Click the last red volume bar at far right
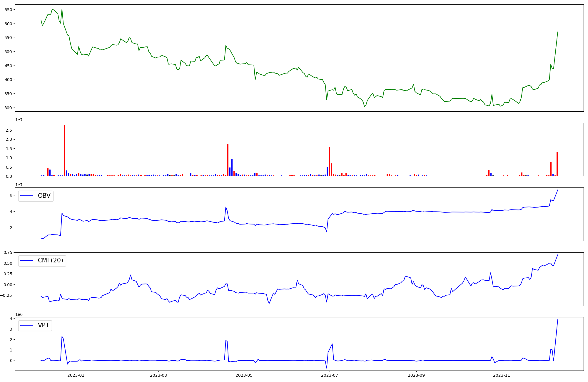The image size is (588, 382). tap(557, 164)
